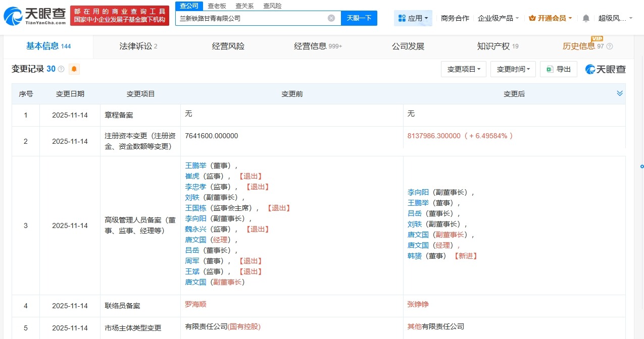
Task: Click the orange bell icon beside 变更记录
Action: click(x=74, y=69)
